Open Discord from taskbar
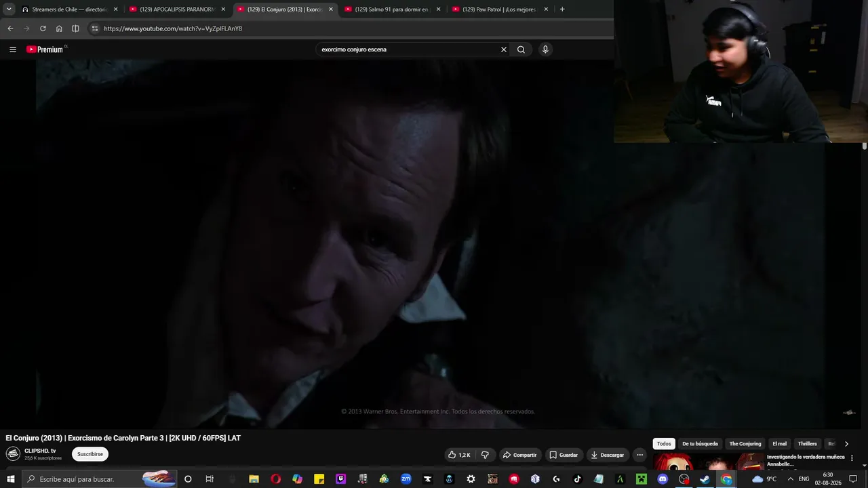The width and height of the screenshot is (868, 488). coord(663,479)
